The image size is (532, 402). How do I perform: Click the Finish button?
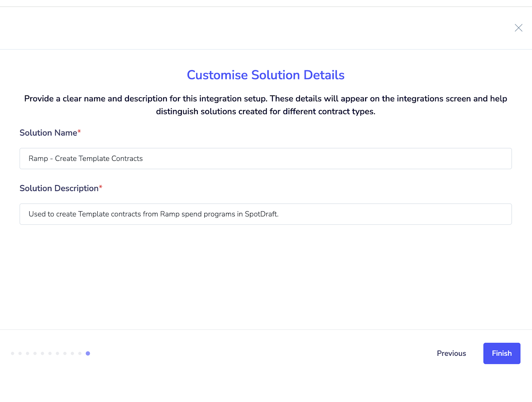tap(501, 353)
